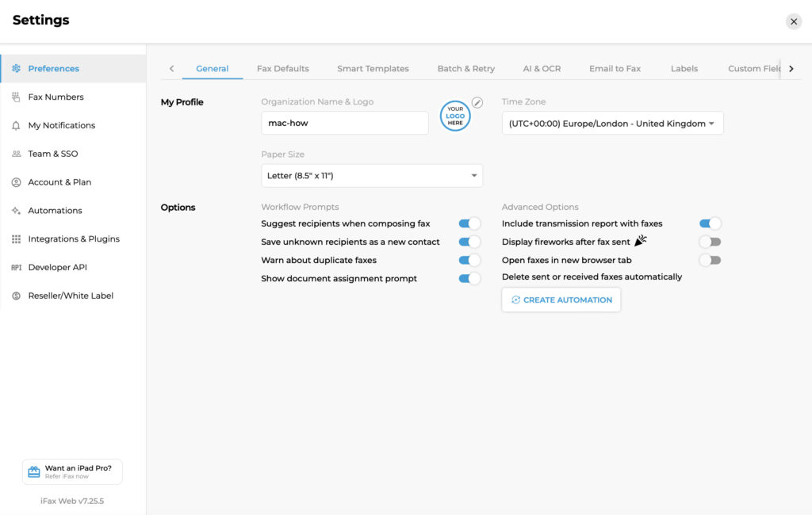Switch to the Fax Defaults tab
This screenshot has width=812, height=515.
(282, 69)
